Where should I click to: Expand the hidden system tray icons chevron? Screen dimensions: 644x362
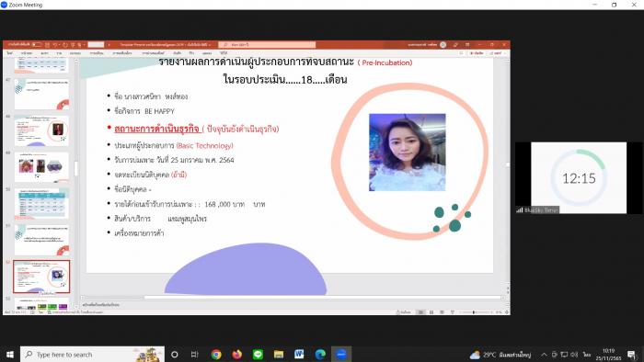(544, 355)
